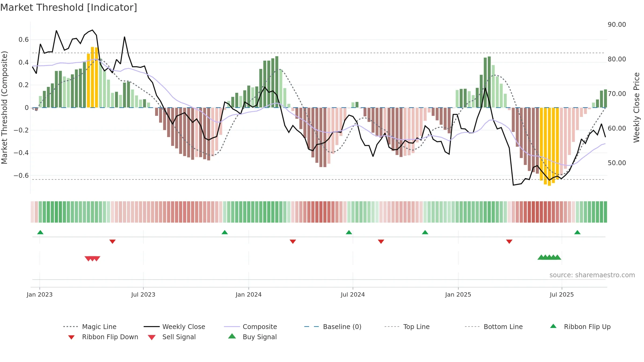Click the 0.6 composite axis label

tap(24, 40)
